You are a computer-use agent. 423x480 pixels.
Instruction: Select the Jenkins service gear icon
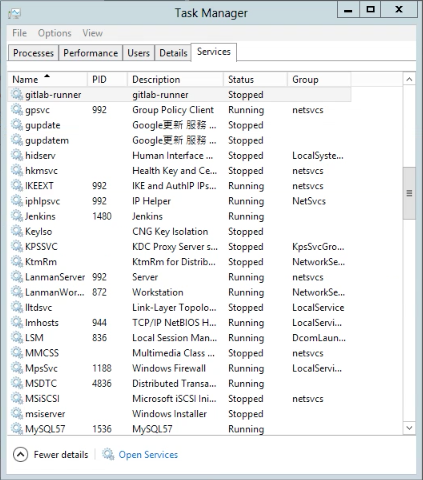tap(17, 216)
